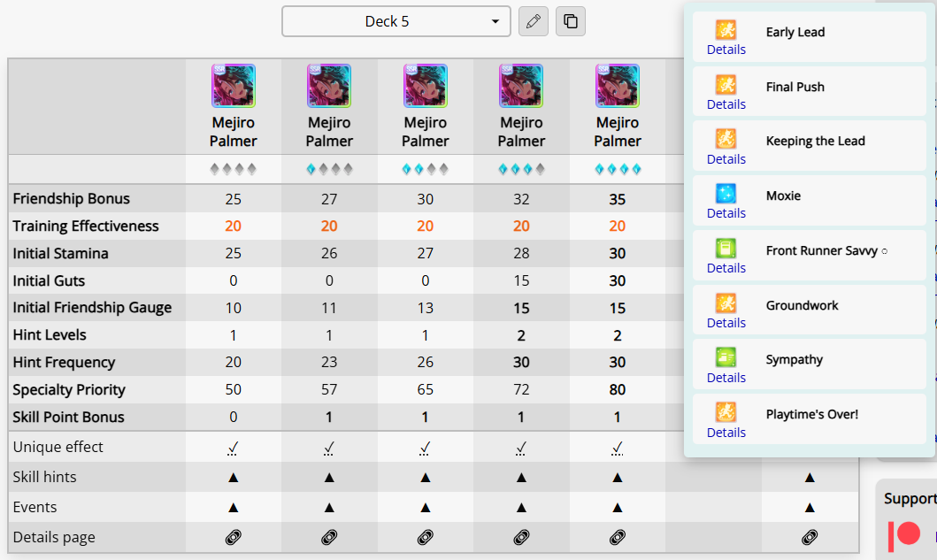This screenshot has width=937, height=560.
Task: Click the Specialty Priority value 80
Action: (618, 389)
